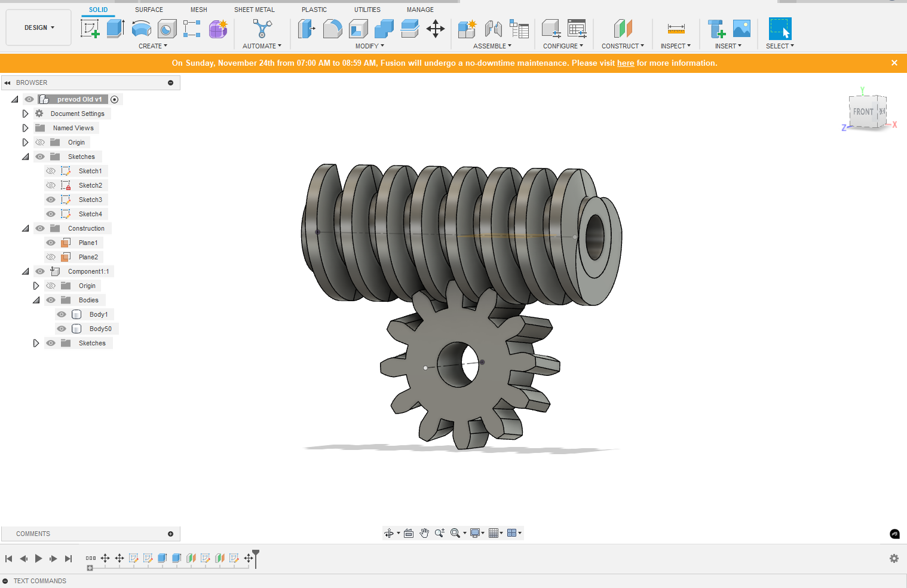Follow the 'here' maintenance link

(x=625, y=63)
